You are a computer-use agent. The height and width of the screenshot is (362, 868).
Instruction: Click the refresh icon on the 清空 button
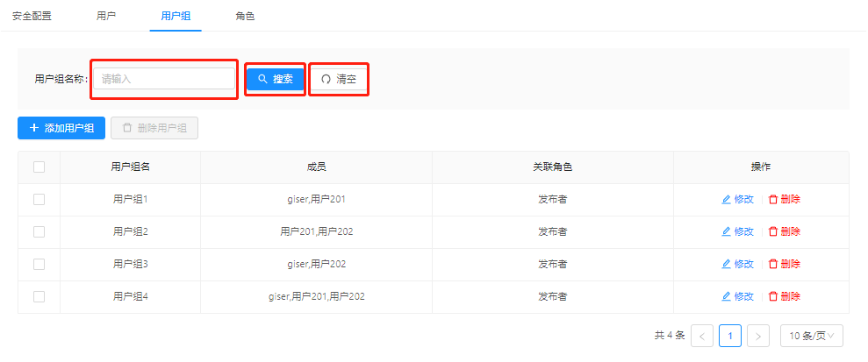pos(326,79)
